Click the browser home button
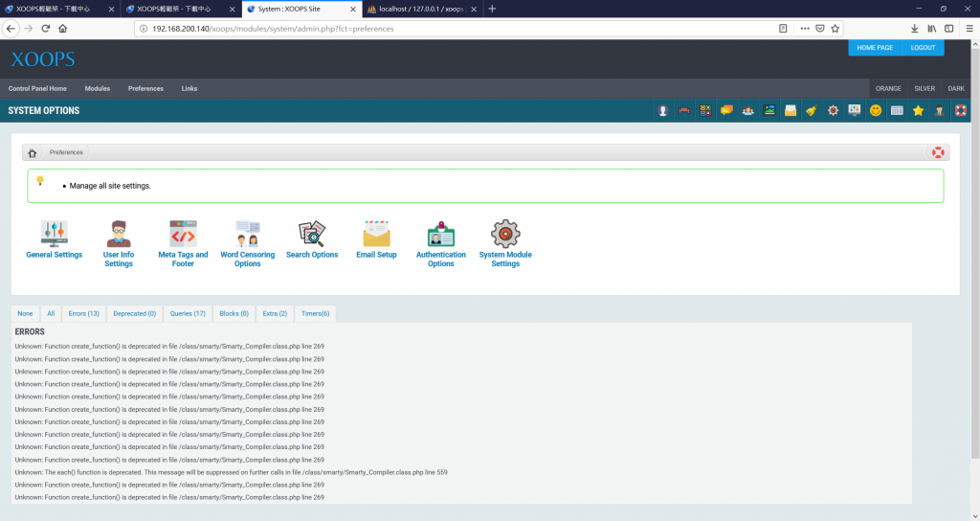This screenshot has height=521, width=980. tap(62, 29)
